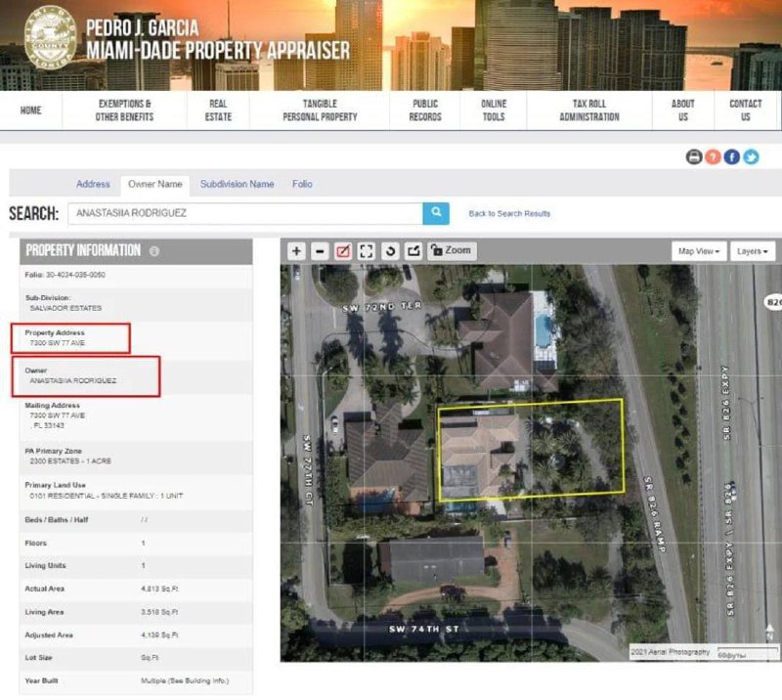
Task: Click Back to Search Results link
Action: [x=509, y=213]
